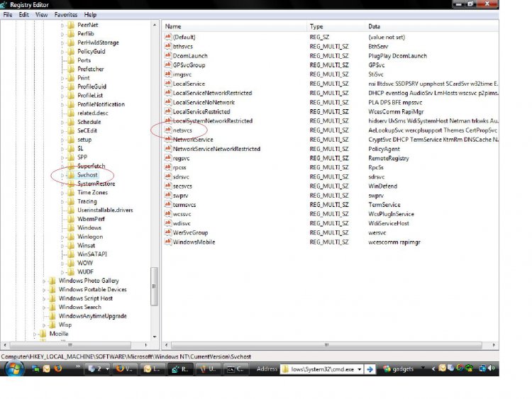Select the swprv value name
The height and width of the screenshot is (399, 532).
180,196
